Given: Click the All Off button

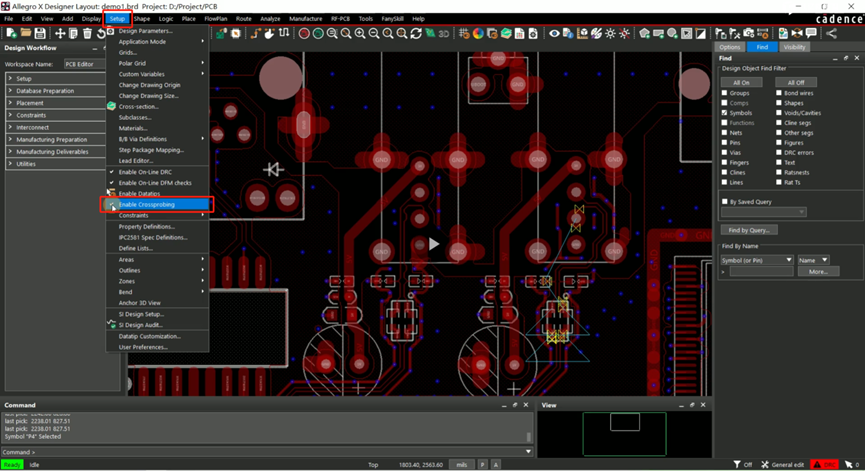Looking at the screenshot, I should click(x=795, y=82).
